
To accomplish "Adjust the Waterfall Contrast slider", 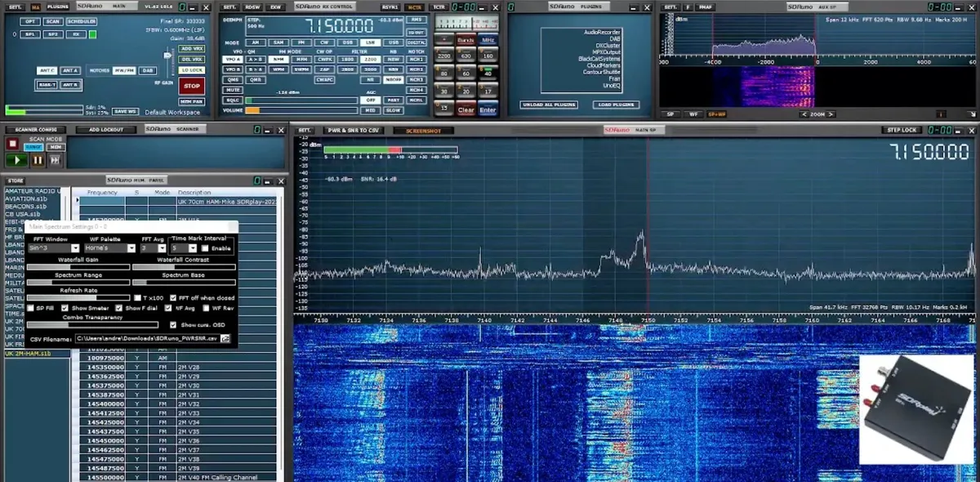I will [184, 267].
